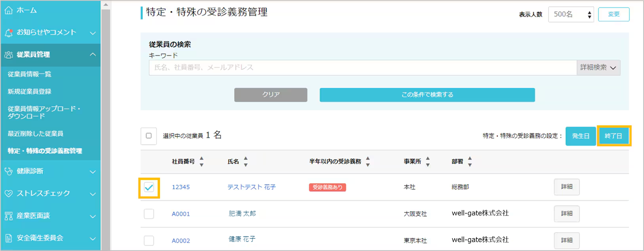Open 最近削除した従業員 in sidebar

[36, 134]
